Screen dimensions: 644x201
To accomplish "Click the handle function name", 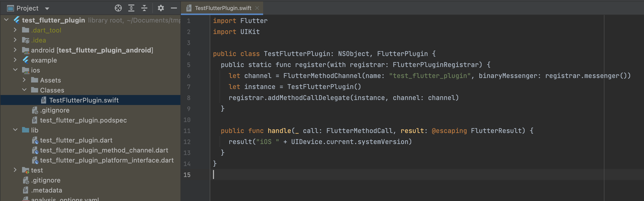I will coord(279,131).
